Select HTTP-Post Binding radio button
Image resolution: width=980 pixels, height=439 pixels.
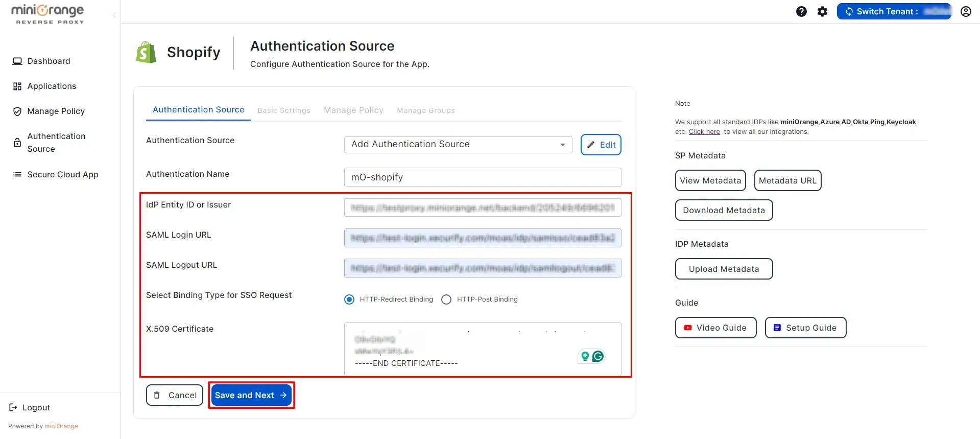446,299
